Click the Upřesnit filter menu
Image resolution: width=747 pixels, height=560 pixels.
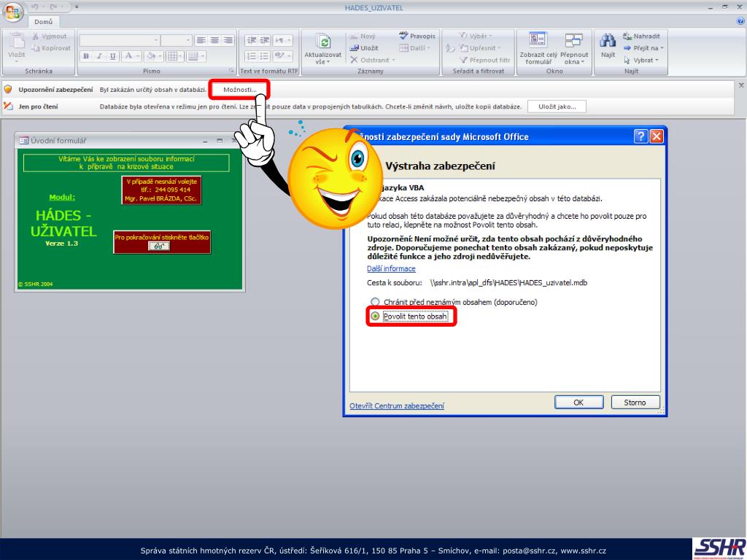coord(480,48)
